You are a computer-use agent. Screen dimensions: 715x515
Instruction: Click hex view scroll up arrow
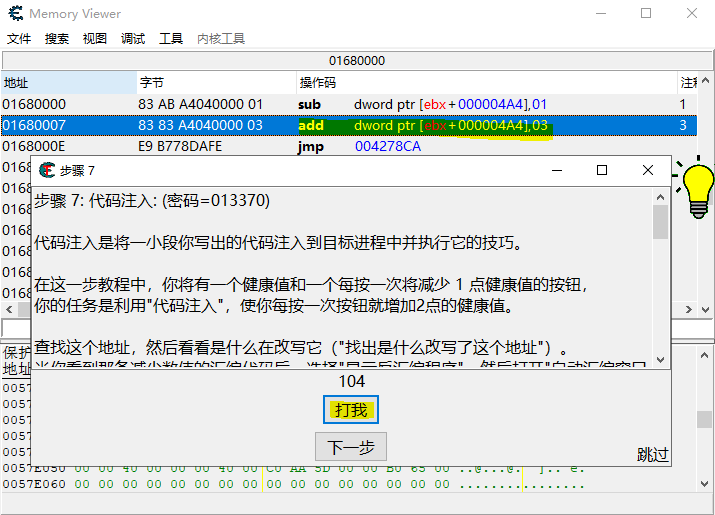[705, 355]
